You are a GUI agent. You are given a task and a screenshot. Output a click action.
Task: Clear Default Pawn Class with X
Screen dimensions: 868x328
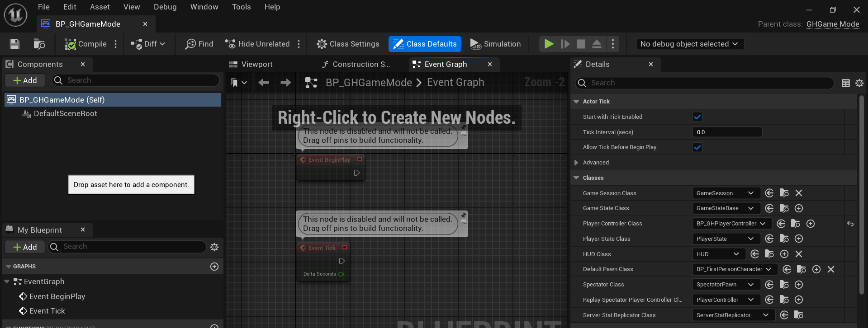pyautogui.click(x=831, y=269)
